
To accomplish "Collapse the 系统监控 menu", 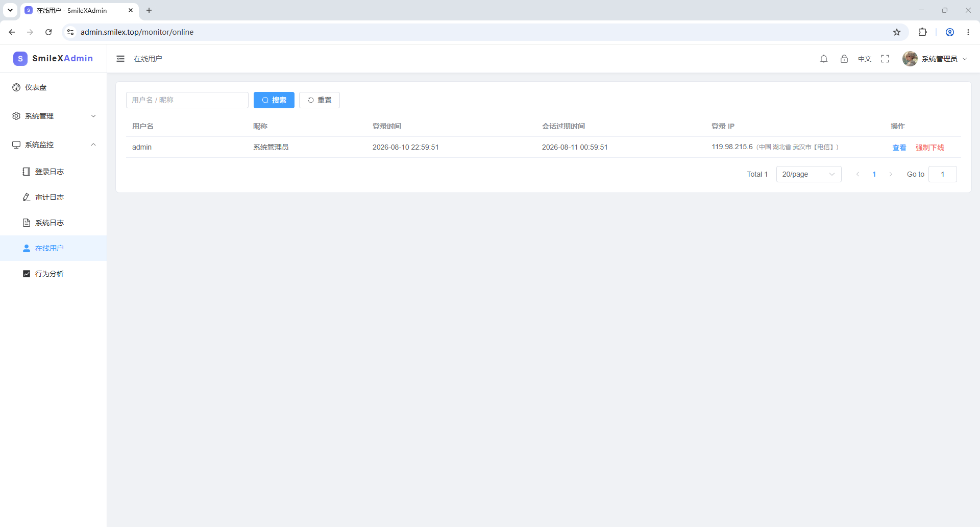I will pos(53,145).
